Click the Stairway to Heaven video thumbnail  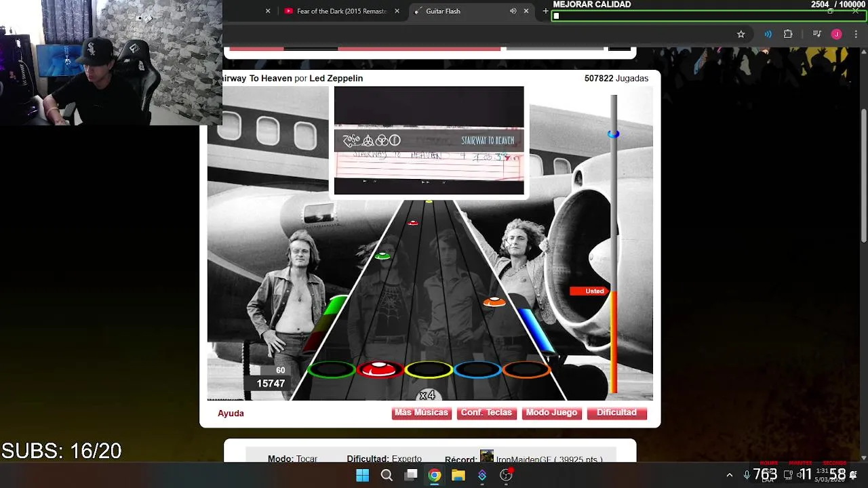tap(429, 140)
